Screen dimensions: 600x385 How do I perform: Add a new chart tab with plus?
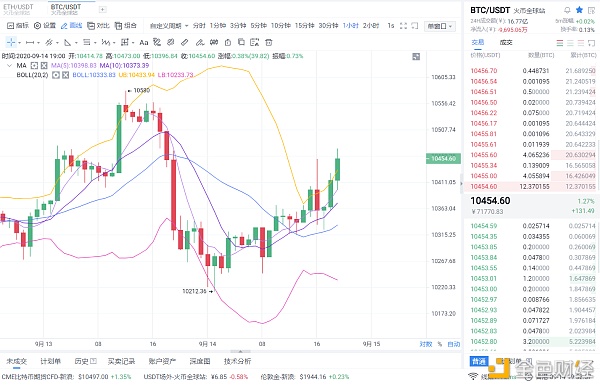coord(103,9)
